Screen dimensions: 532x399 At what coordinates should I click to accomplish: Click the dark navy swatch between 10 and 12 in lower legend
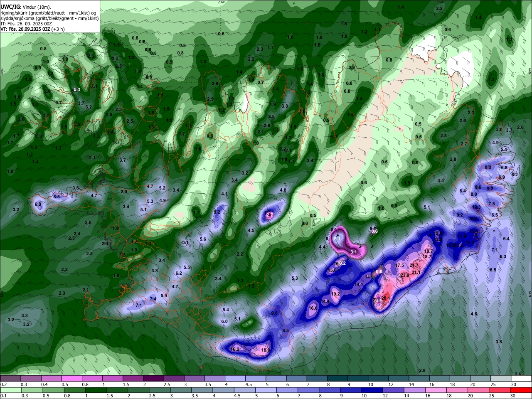[x=372, y=390]
